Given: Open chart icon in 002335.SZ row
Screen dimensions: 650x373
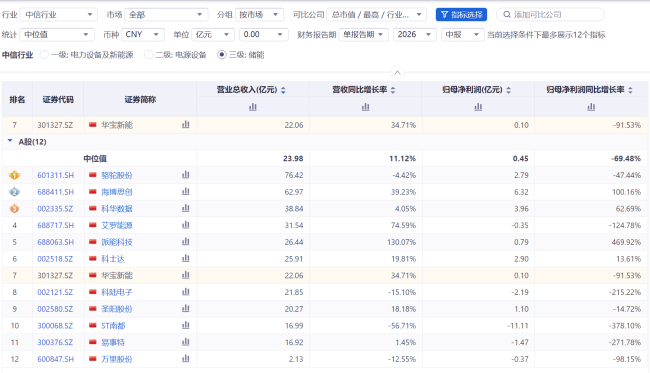Looking at the screenshot, I should (186, 208).
